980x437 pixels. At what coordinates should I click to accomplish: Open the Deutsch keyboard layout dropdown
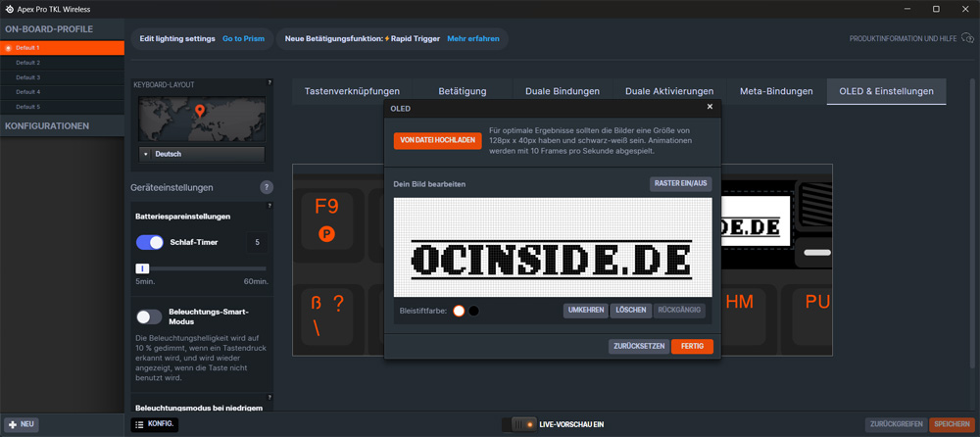pyautogui.click(x=202, y=154)
